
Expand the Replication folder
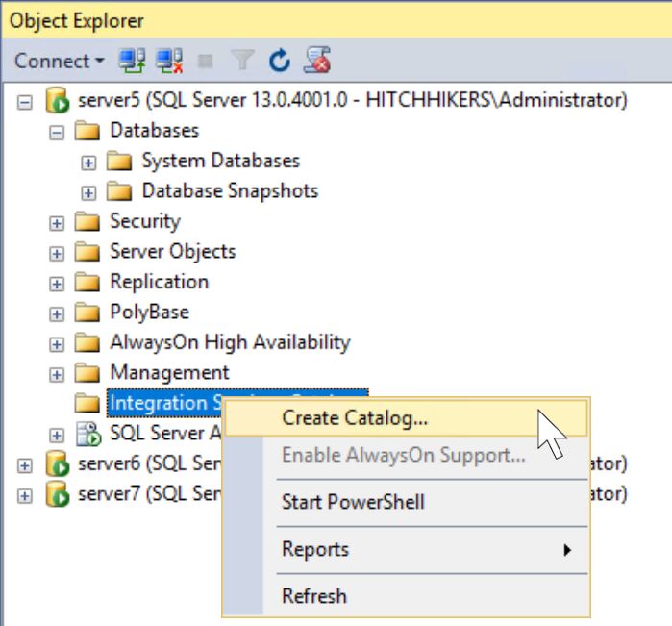point(57,284)
